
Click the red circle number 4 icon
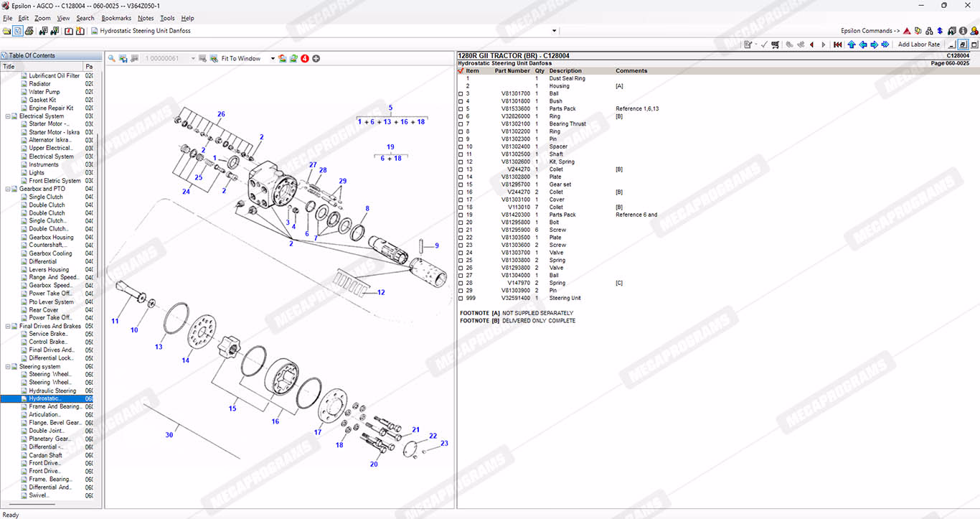click(x=305, y=59)
